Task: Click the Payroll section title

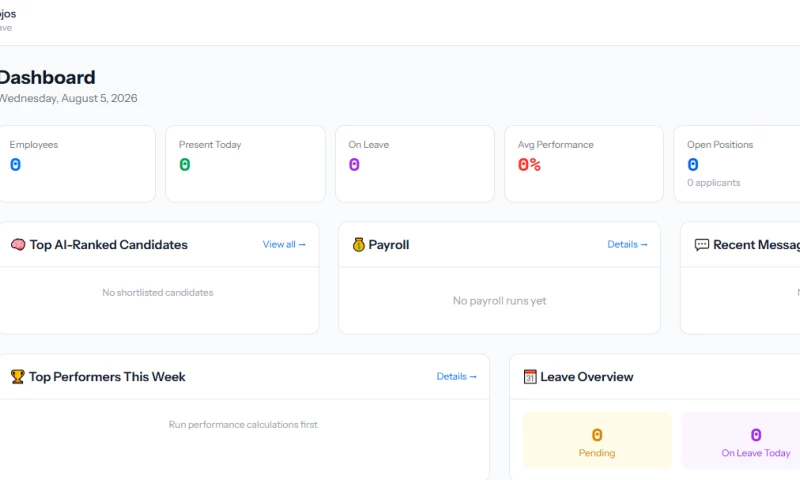Action: point(389,245)
